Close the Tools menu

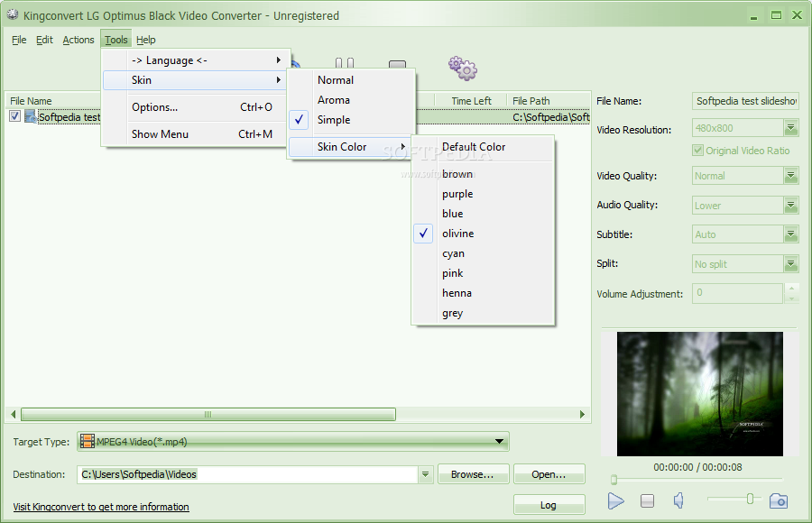click(116, 40)
